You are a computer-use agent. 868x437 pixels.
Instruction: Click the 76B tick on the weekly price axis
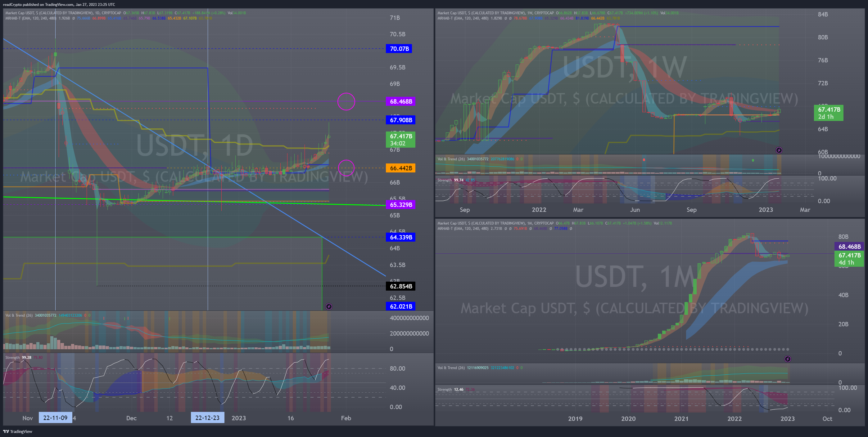pos(823,60)
